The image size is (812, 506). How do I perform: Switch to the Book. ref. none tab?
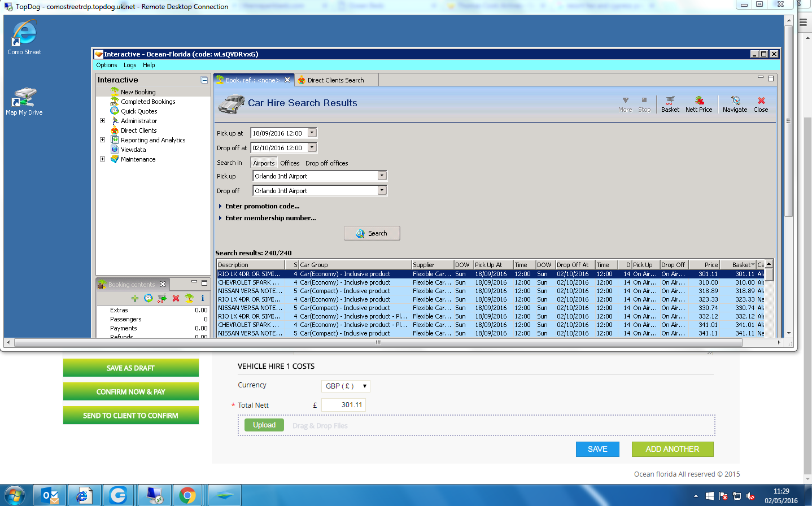tap(253, 80)
